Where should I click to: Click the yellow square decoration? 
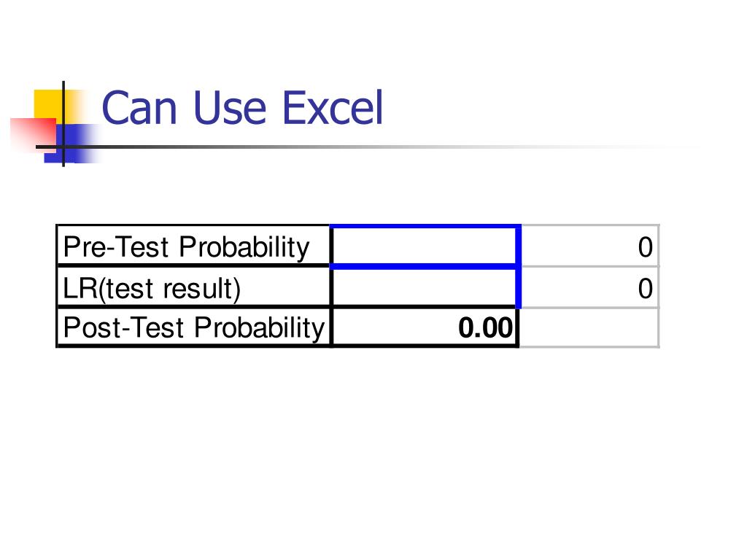tap(47, 102)
